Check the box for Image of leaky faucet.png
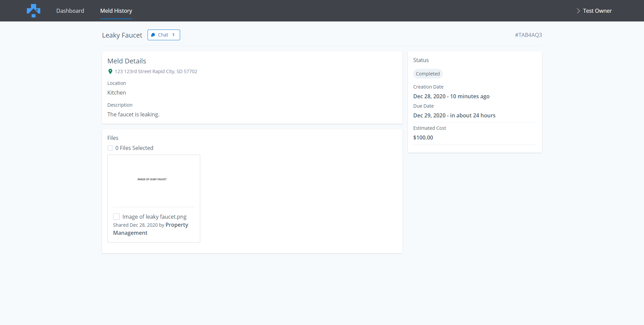This screenshot has height=325, width=644. click(116, 217)
